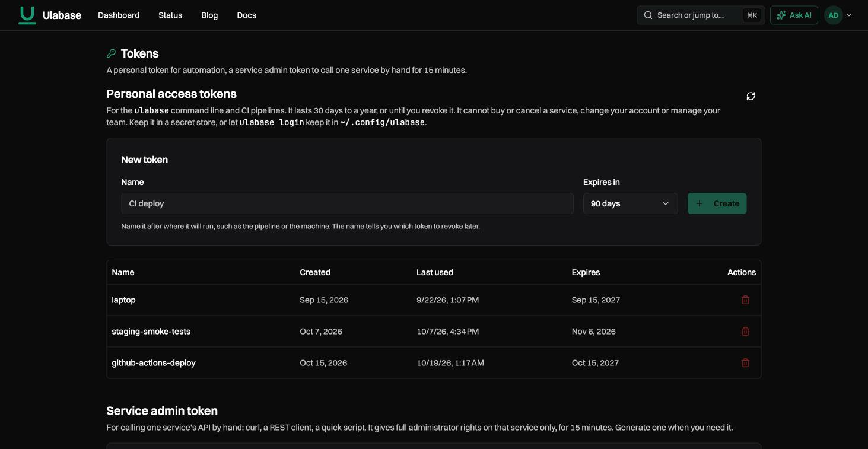
Task: Click last used 10/7/26, 4:34 PM
Action: [x=448, y=332]
